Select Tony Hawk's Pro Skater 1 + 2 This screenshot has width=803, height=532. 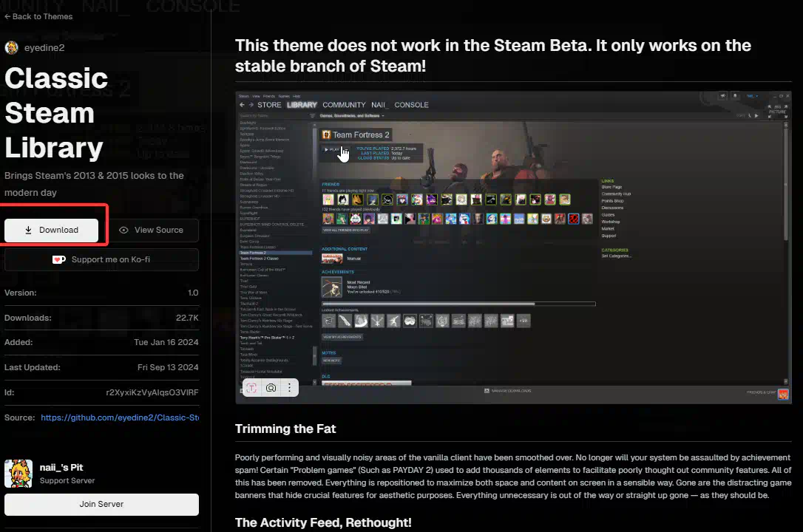(x=267, y=338)
